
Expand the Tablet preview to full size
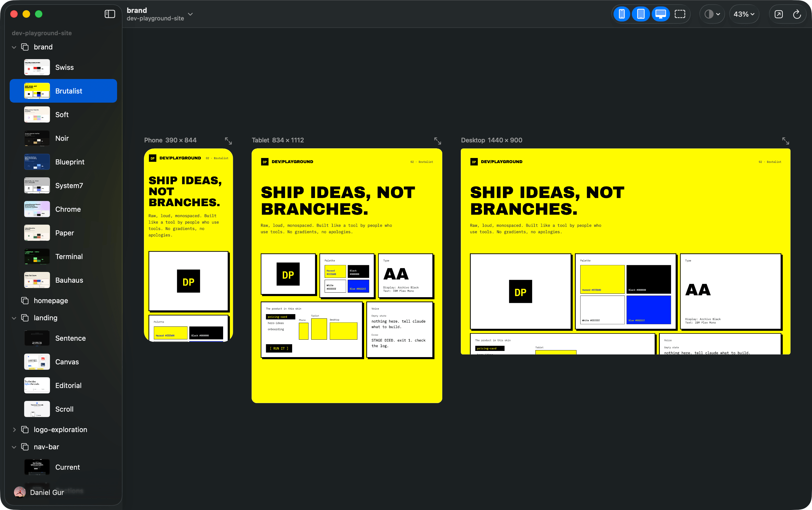437,141
